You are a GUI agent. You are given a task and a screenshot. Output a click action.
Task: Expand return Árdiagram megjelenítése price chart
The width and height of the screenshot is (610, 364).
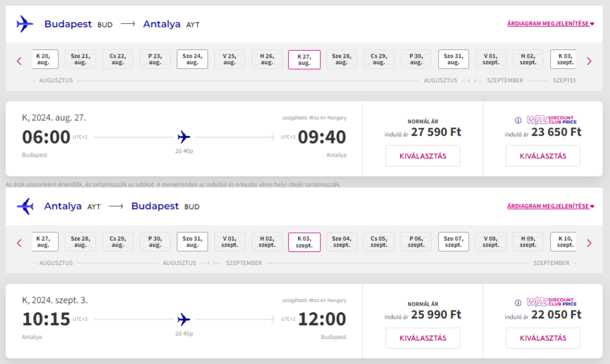pyautogui.click(x=550, y=206)
